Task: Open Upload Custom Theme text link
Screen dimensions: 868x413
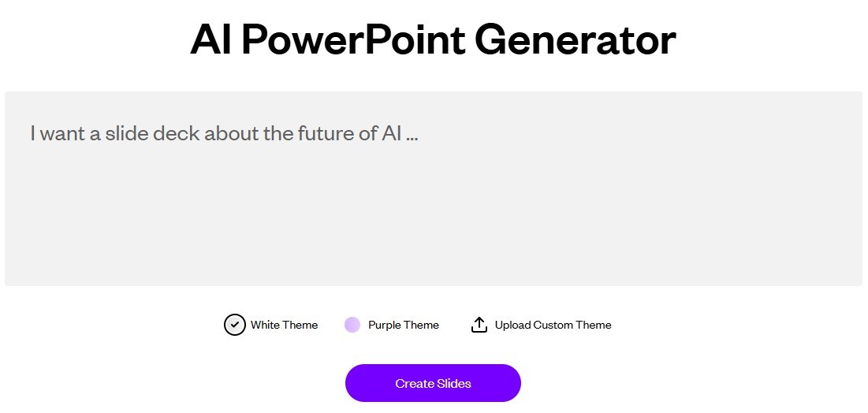Action: coord(553,325)
